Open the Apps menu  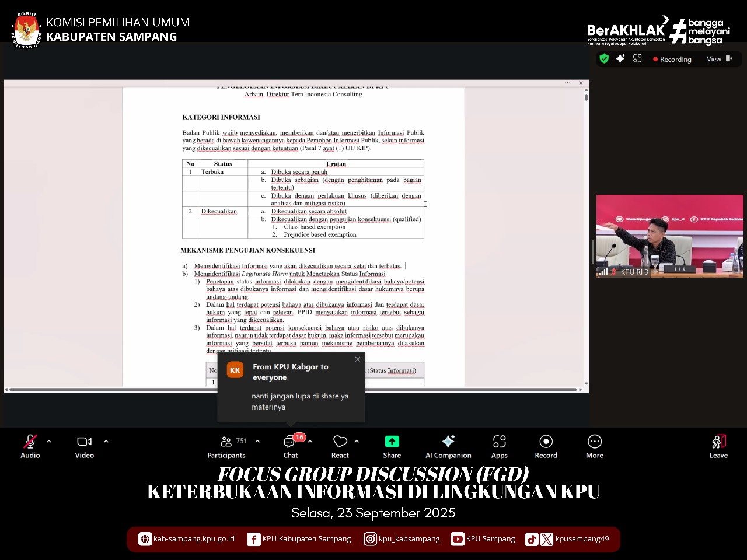click(500, 446)
